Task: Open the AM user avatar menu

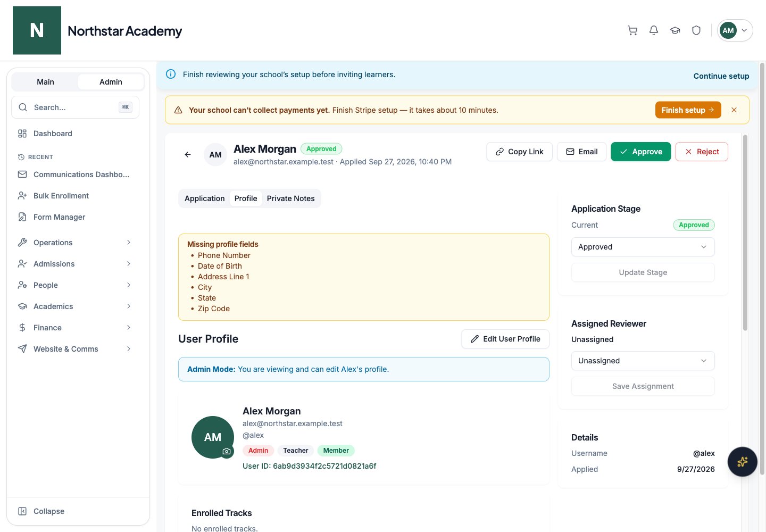Action: pyautogui.click(x=735, y=30)
